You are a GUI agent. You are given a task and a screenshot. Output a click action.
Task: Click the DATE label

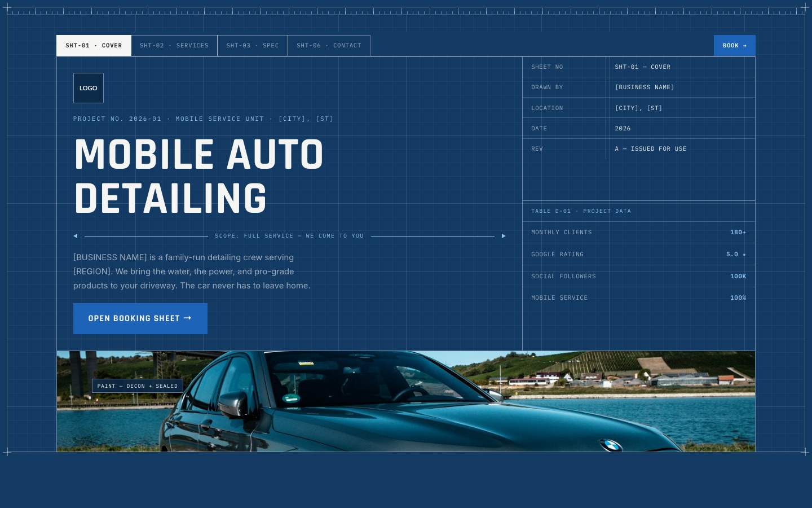tap(539, 129)
